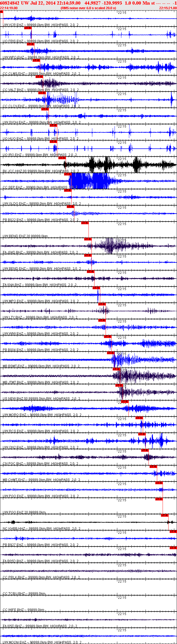Click the red pick flag above the UO IRO trace
This screenshot has width=177, height=644.
pos(53,142)
